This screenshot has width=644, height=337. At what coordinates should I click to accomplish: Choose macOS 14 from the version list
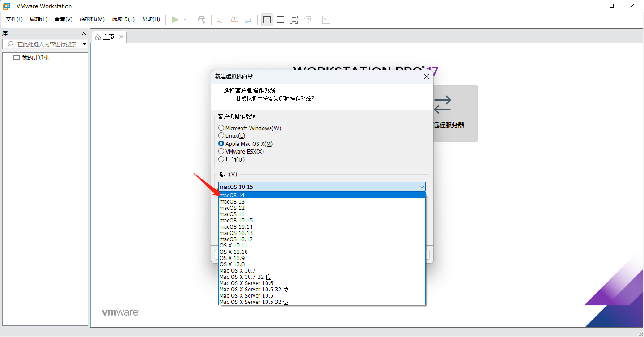[322, 195]
